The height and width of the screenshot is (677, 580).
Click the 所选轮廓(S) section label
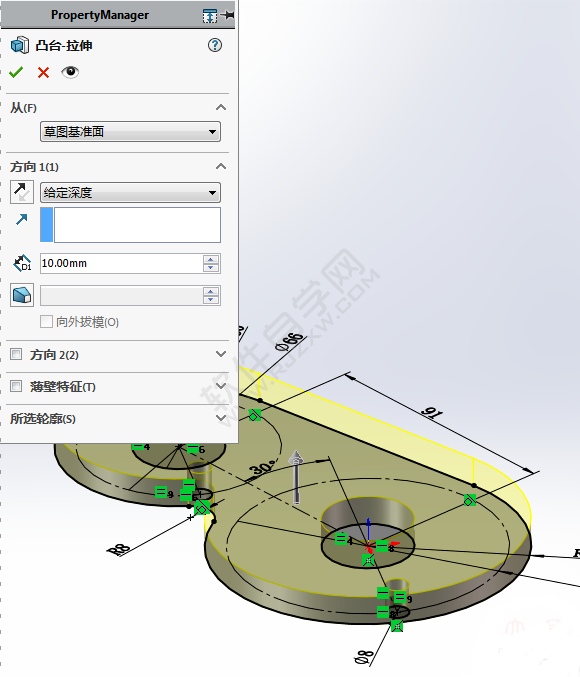click(x=43, y=419)
